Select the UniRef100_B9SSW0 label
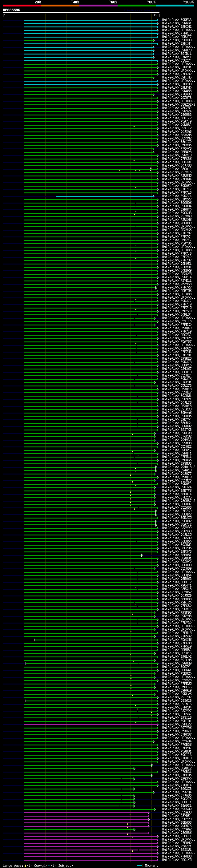Viewport: 197px width, 868px height. (177, 809)
